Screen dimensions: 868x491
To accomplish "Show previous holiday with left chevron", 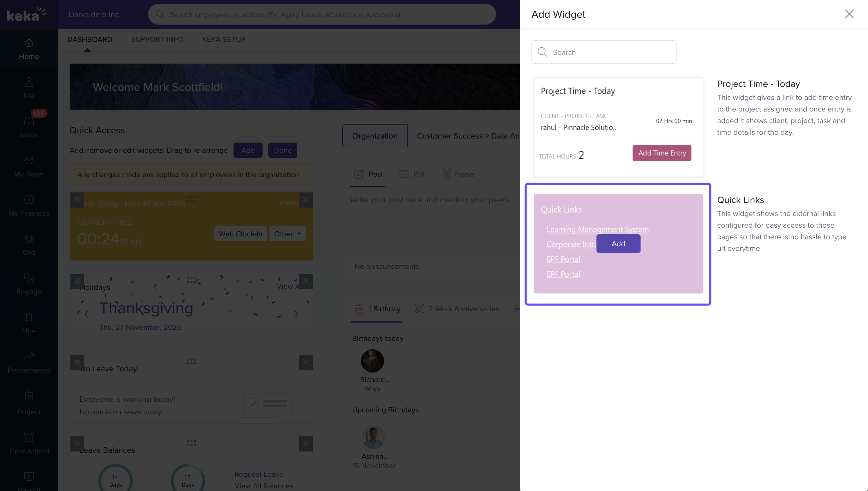I will (x=87, y=314).
